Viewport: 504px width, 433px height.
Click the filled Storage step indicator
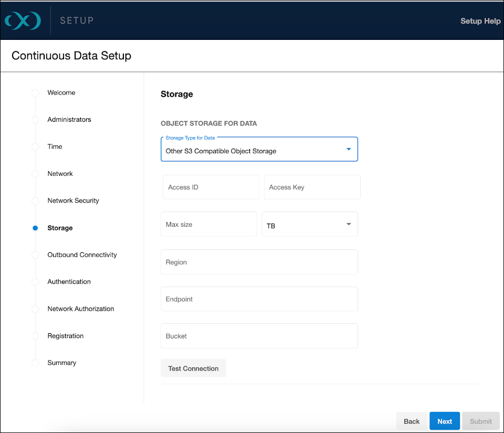tap(35, 228)
